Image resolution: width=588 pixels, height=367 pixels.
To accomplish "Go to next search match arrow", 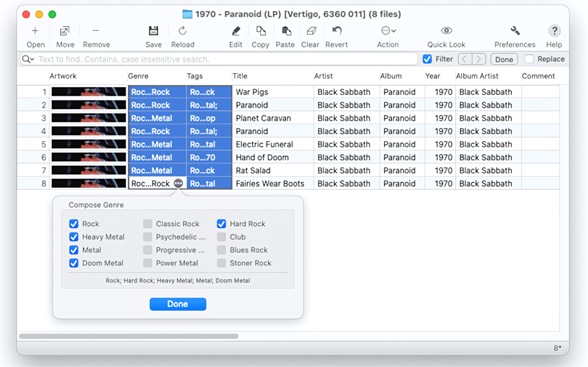I will tap(479, 59).
